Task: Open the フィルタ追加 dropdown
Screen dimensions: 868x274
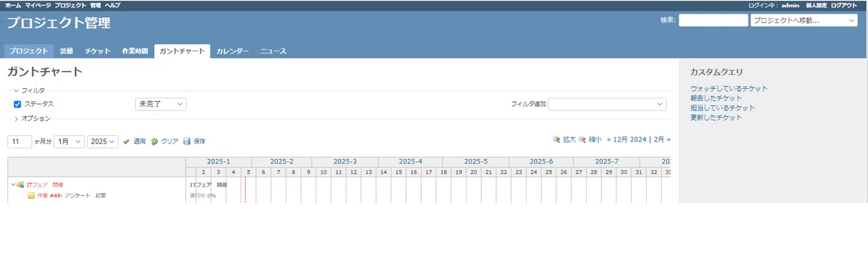Action: click(x=607, y=104)
